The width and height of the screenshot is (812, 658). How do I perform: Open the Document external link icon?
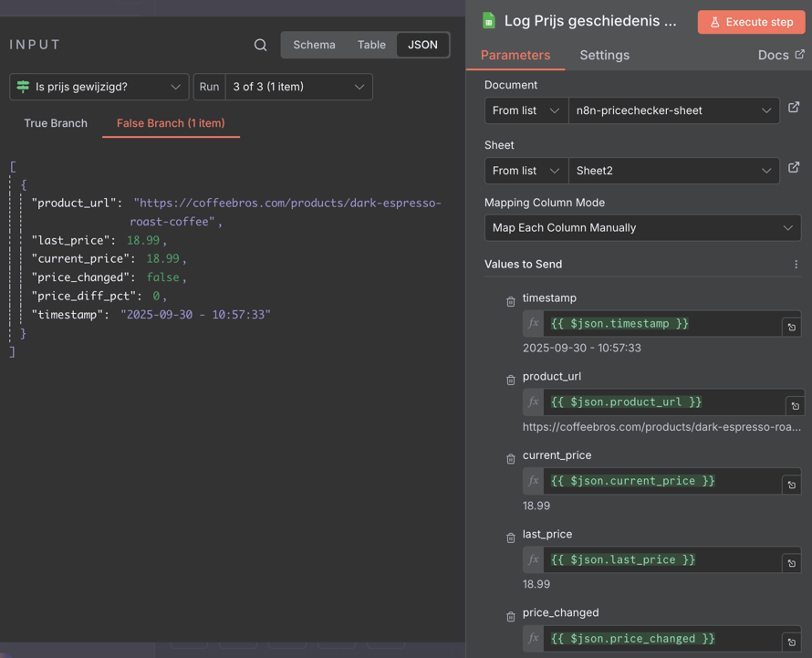tap(794, 108)
